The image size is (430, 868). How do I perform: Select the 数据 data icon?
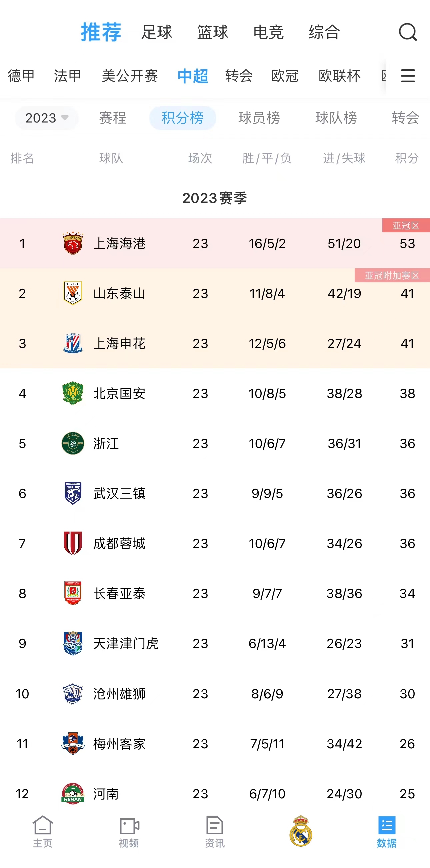387,831
